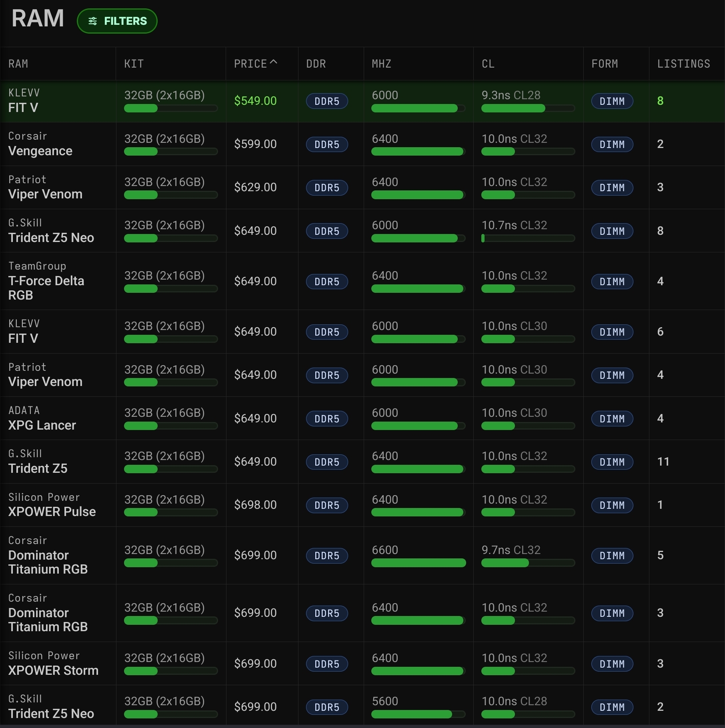Image resolution: width=725 pixels, height=728 pixels.
Task: Click the 9.3ns CL28 latency value
Action: [x=511, y=95]
